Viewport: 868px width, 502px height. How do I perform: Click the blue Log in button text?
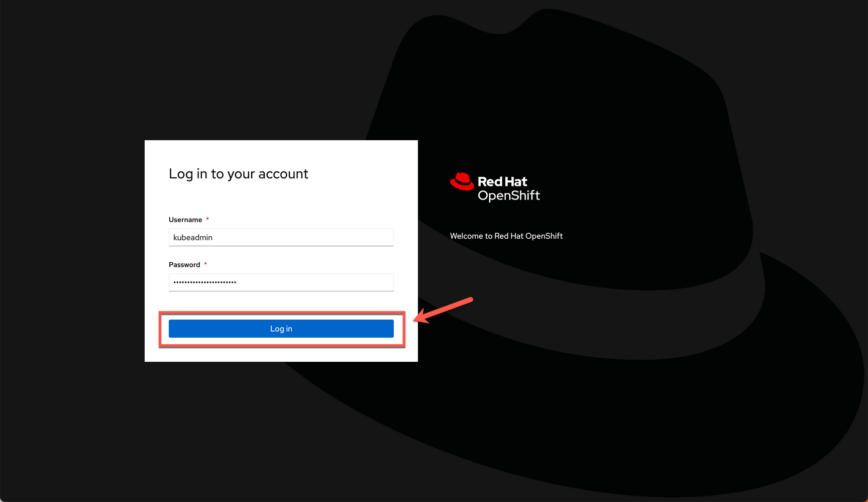click(x=281, y=328)
